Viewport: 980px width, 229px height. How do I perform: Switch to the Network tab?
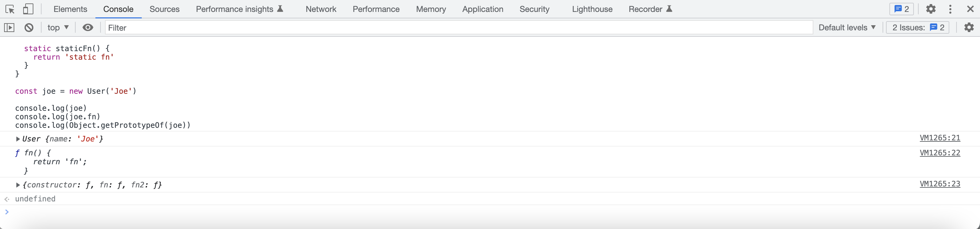tap(321, 9)
